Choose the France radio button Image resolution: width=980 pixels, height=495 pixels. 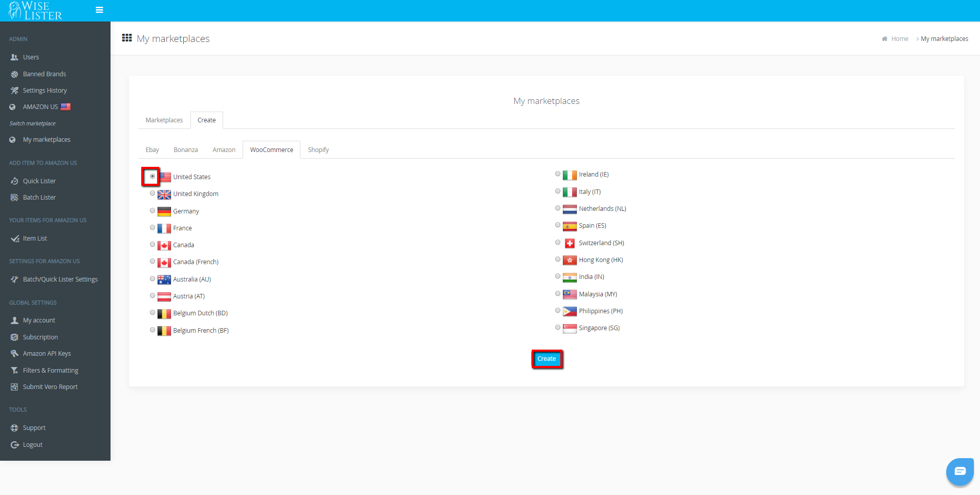point(153,227)
